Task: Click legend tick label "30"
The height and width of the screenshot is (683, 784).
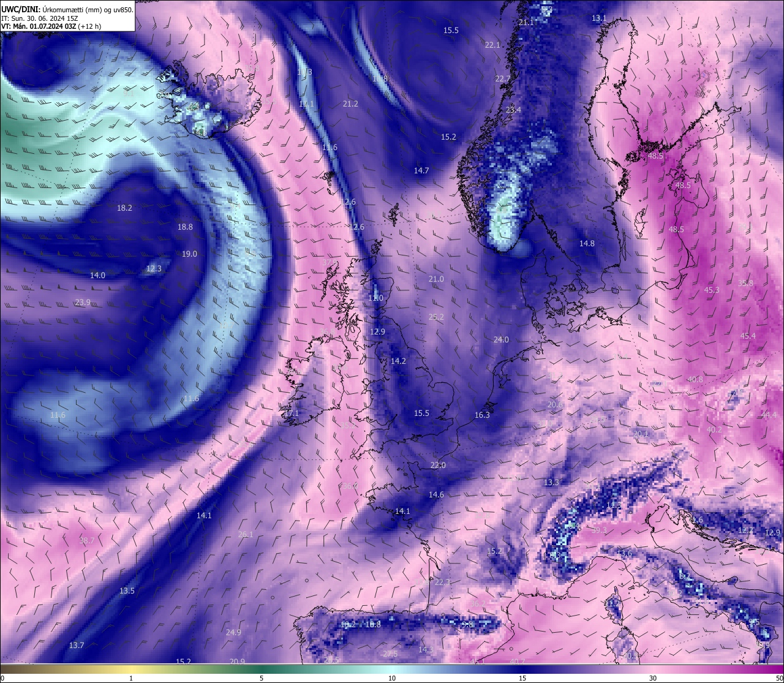Action: (x=653, y=678)
